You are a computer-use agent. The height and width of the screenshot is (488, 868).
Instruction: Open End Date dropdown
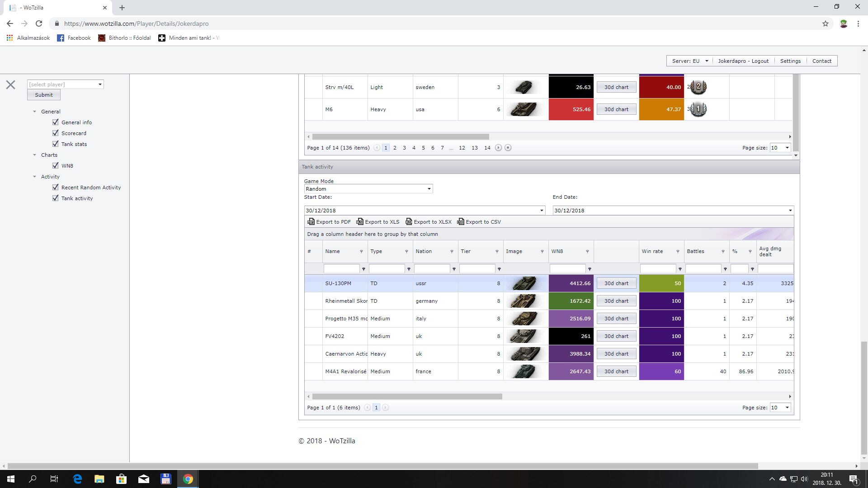click(790, 211)
